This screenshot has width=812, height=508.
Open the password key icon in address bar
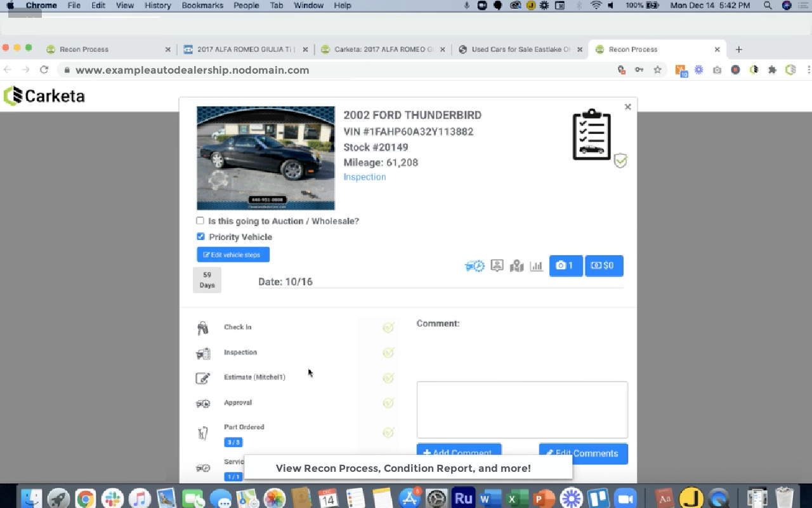639,70
